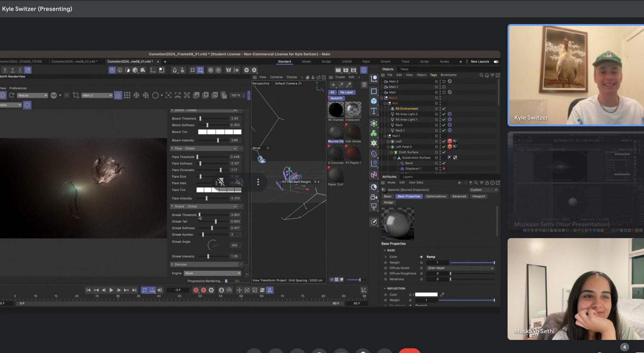Open the Tags menu in Object Manager

point(433,75)
